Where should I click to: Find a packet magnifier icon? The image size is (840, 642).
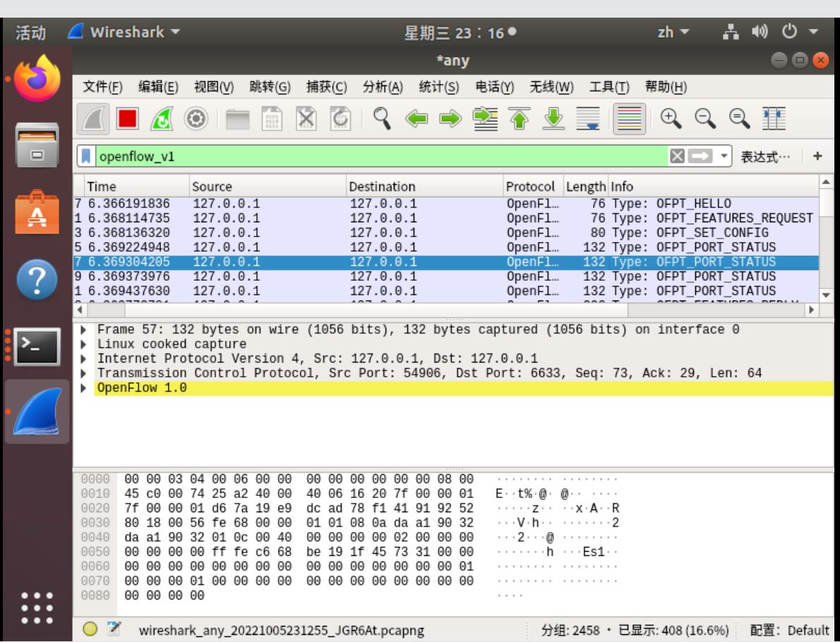pos(381,119)
